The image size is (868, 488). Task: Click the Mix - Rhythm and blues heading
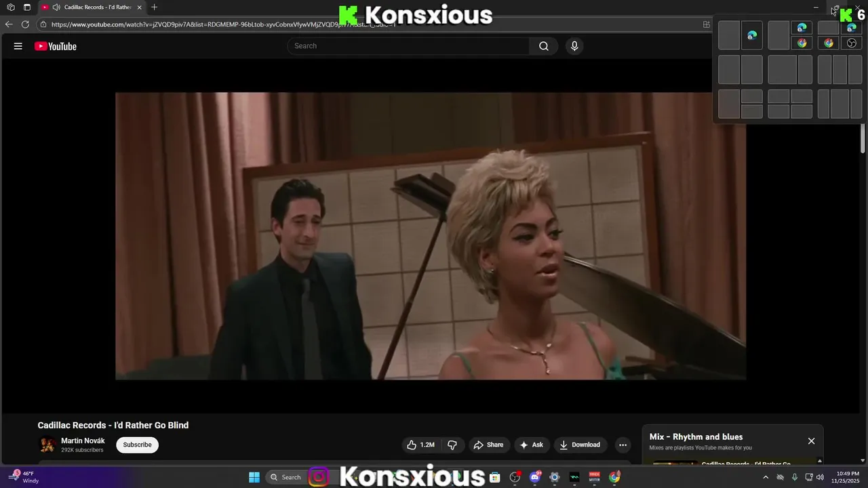pos(696,437)
